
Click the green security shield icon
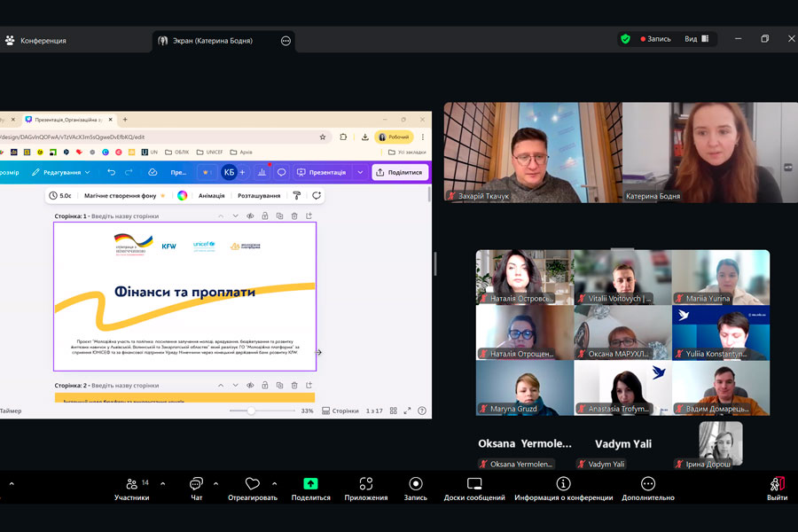[625, 39]
